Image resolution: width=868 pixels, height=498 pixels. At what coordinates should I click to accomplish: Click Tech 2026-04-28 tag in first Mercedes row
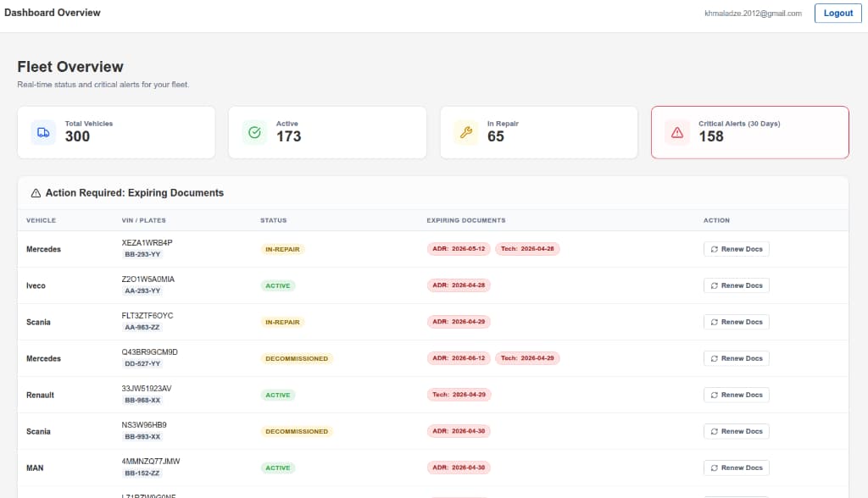[x=527, y=249]
